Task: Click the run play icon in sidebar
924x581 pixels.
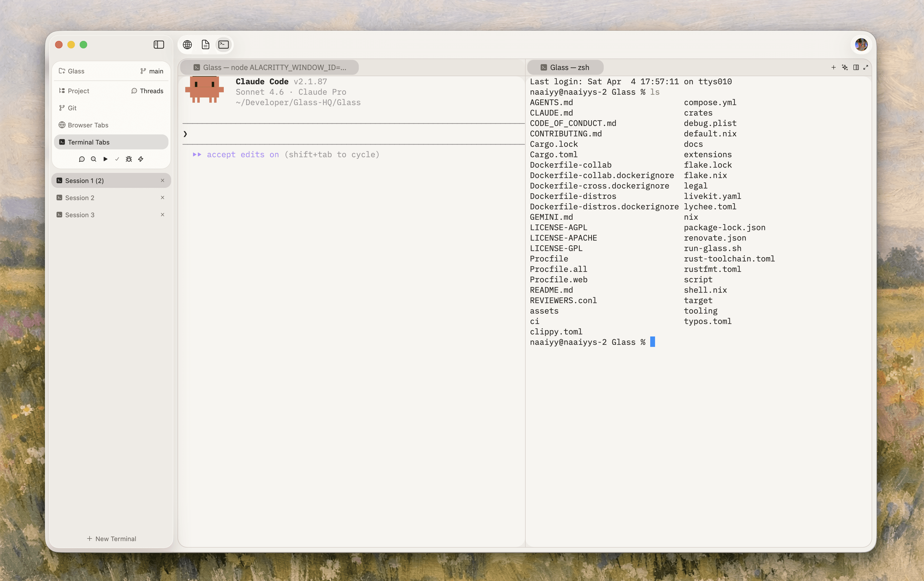Action: [x=106, y=159]
